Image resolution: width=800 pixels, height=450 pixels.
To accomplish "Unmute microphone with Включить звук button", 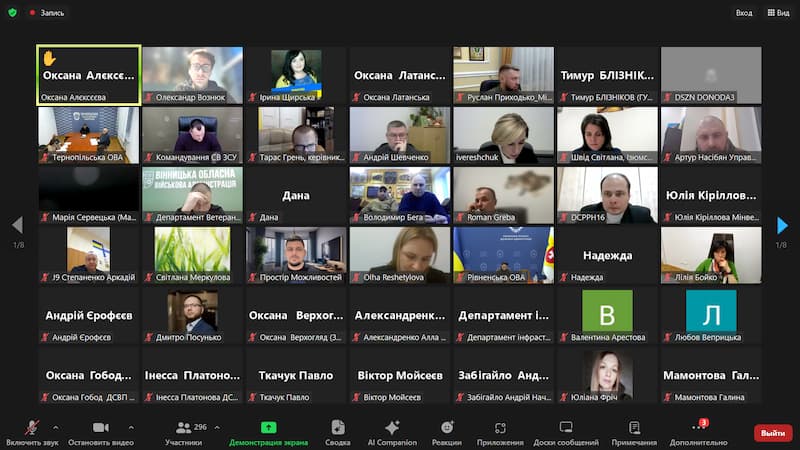I will coord(32,428).
